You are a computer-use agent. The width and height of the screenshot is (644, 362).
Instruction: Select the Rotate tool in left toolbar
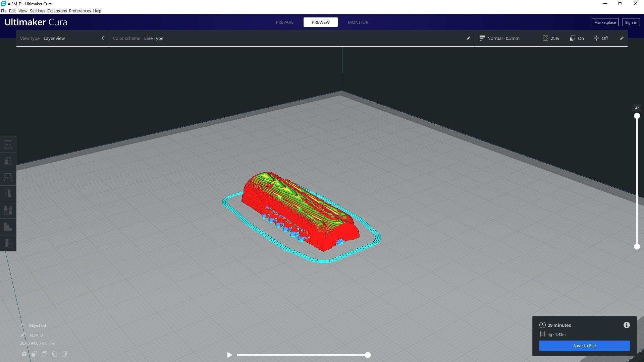8,177
